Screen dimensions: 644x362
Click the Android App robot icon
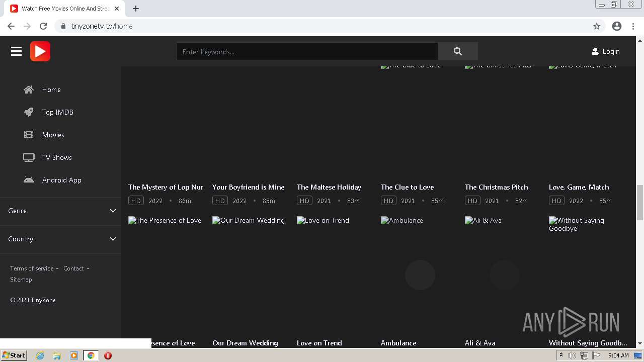pyautogui.click(x=29, y=180)
